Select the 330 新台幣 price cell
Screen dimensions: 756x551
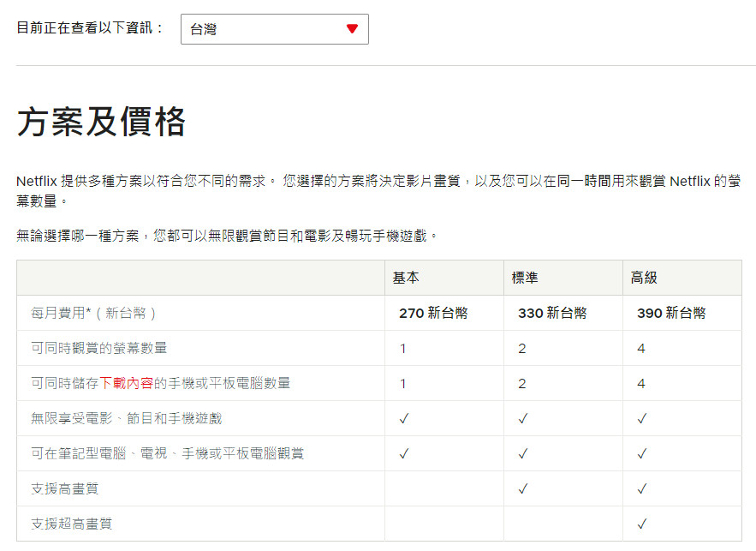point(552,314)
